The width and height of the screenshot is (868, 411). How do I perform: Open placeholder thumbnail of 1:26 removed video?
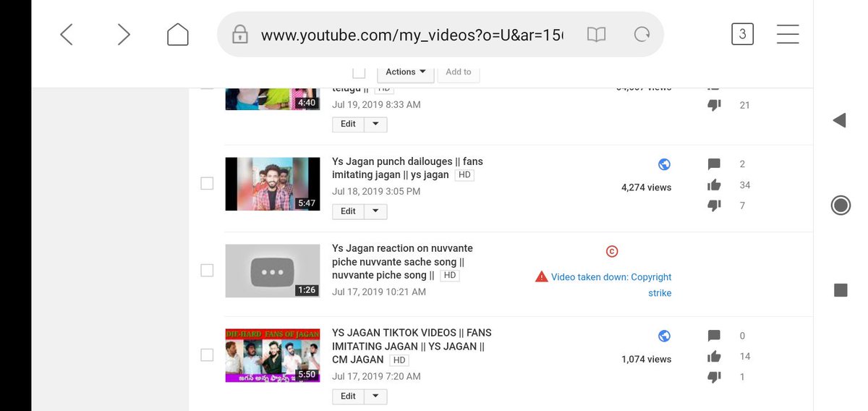coord(273,271)
